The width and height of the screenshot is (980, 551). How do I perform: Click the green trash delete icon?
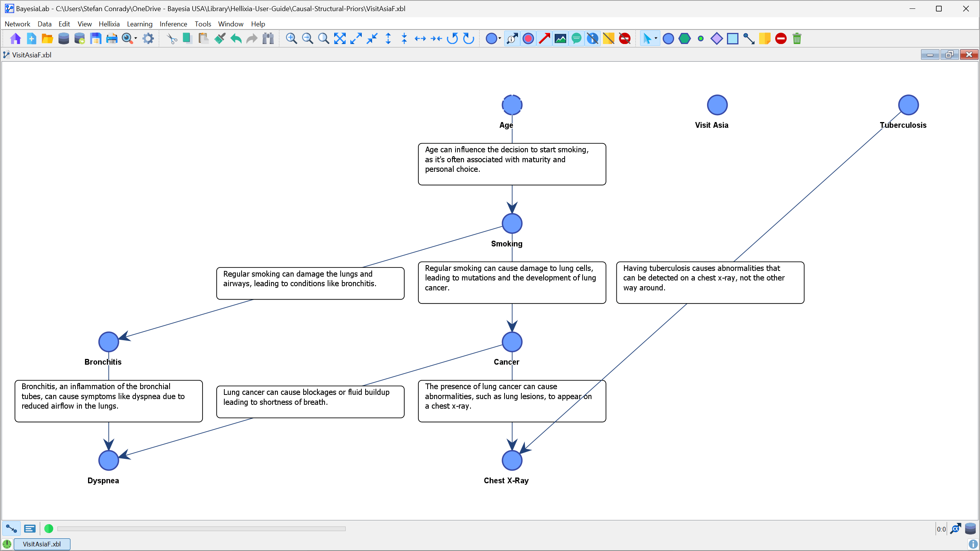point(797,39)
